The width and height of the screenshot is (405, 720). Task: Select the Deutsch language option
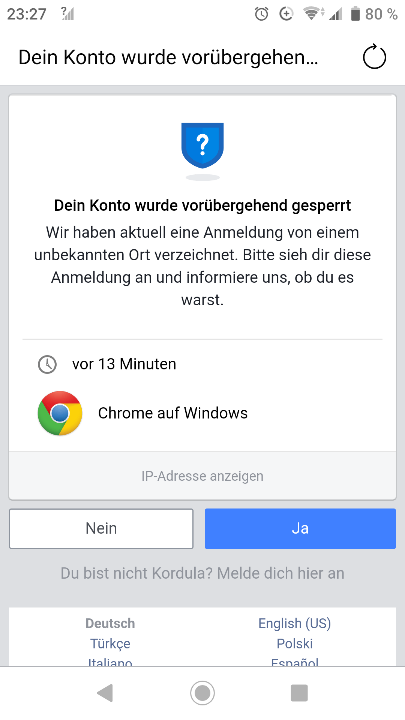(110, 623)
